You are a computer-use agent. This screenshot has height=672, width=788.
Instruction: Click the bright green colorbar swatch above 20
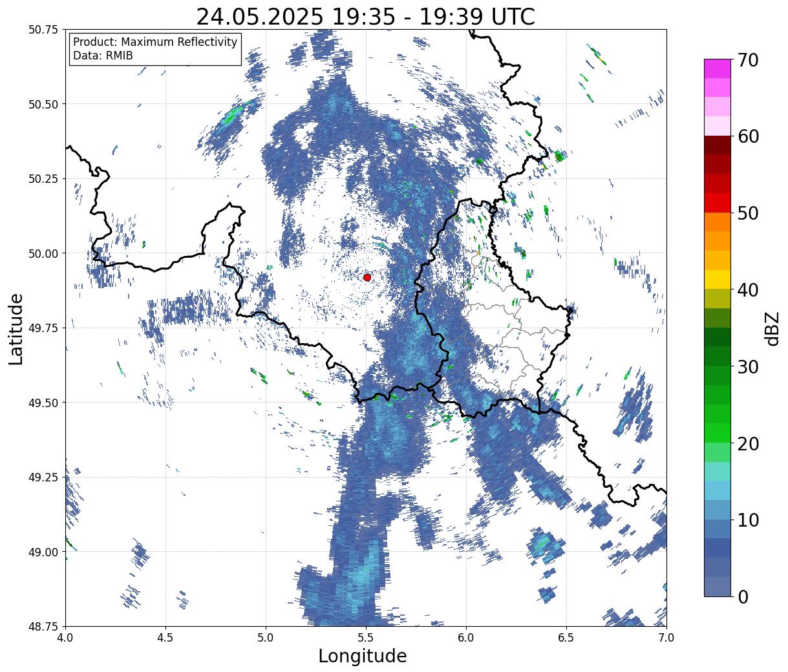pos(718,432)
